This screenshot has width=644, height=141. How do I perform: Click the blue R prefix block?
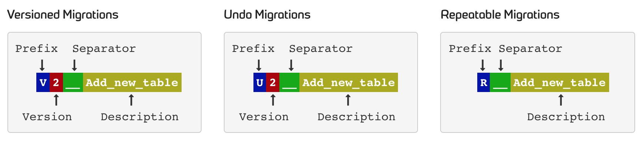coord(484,82)
